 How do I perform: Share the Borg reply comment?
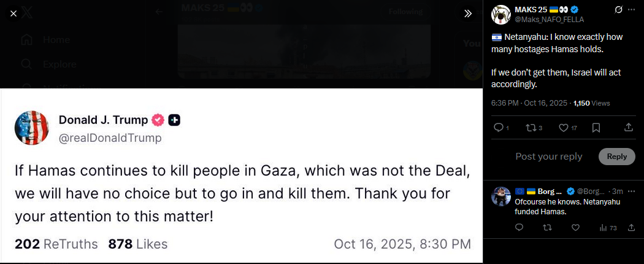point(631,227)
